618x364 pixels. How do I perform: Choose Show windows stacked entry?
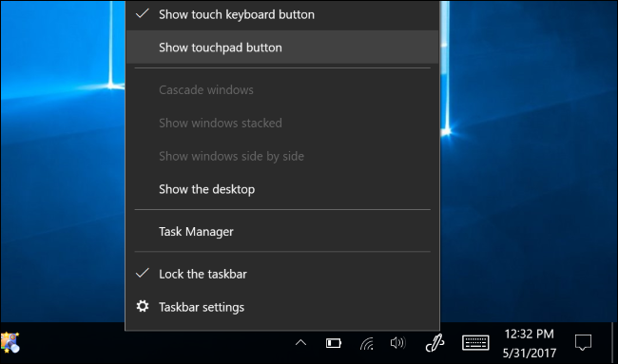pos(282,123)
